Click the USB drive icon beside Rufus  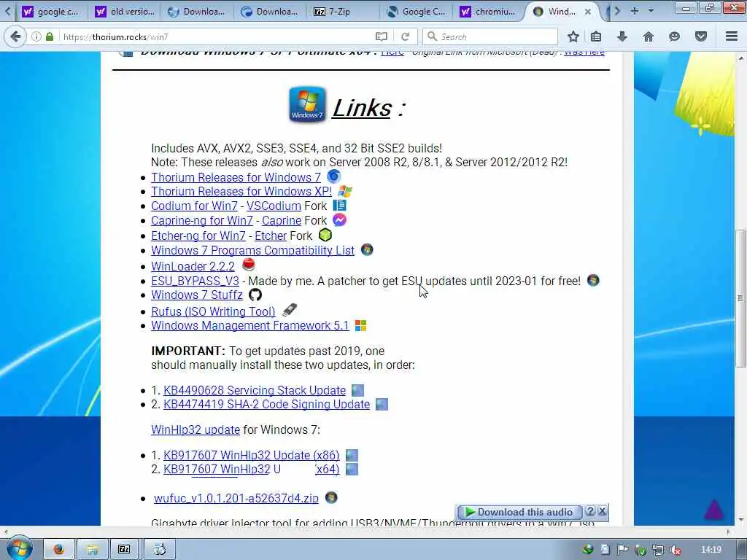pyautogui.click(x=289, y=310)
